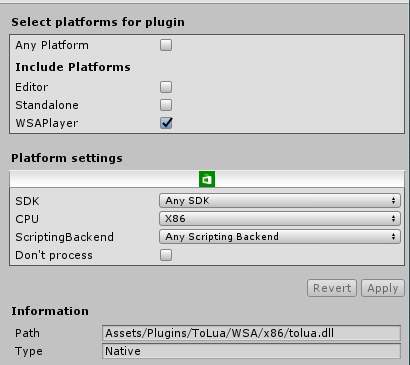Click the Standalone label
The height and width of the screenshot is (365, 410).
point(47,105)
